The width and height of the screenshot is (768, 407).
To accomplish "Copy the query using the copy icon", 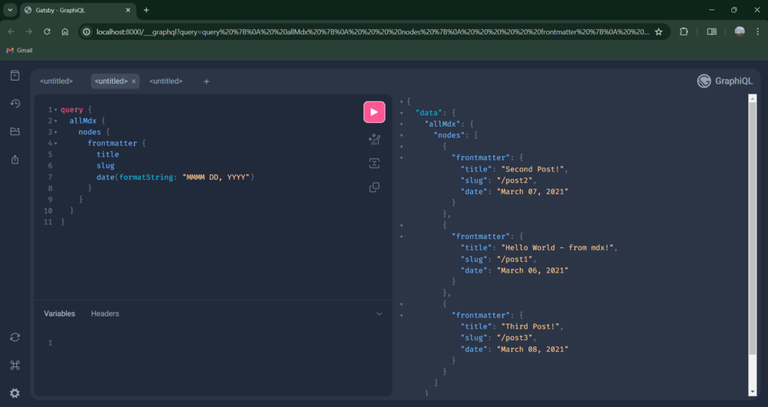I will tap(374, 188).
